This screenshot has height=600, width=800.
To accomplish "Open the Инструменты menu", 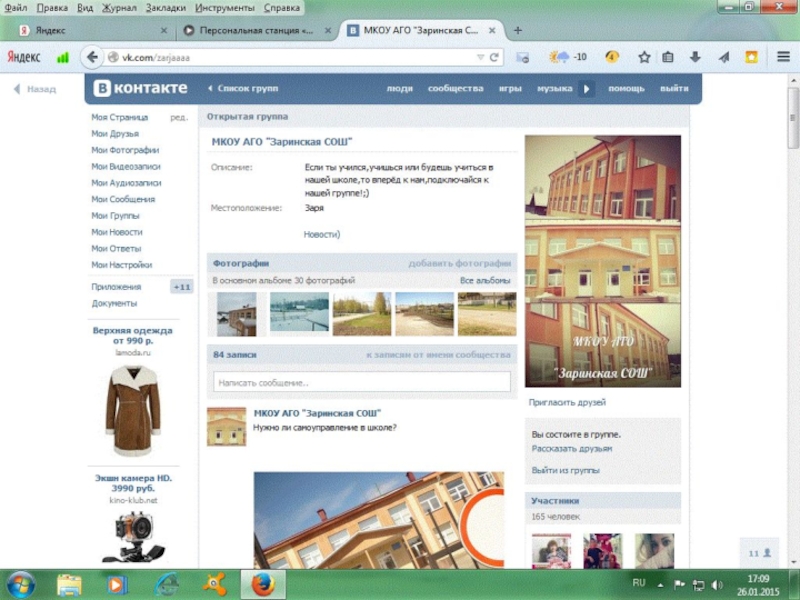I will click(224, 8).
